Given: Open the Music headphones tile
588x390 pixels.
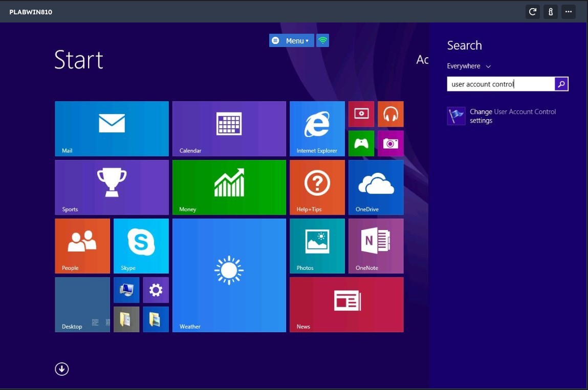Looking at the screenshot, I should [x=391, y=114].
